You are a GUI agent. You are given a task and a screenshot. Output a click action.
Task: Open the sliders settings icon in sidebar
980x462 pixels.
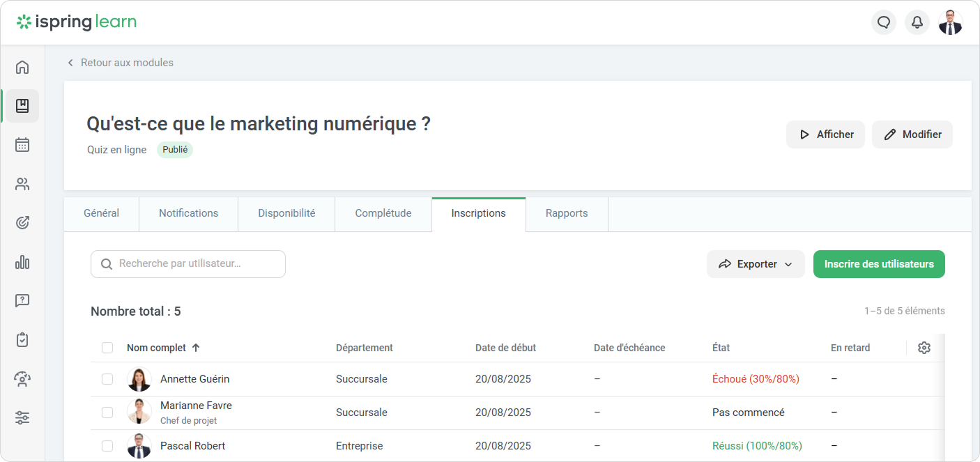22,418
